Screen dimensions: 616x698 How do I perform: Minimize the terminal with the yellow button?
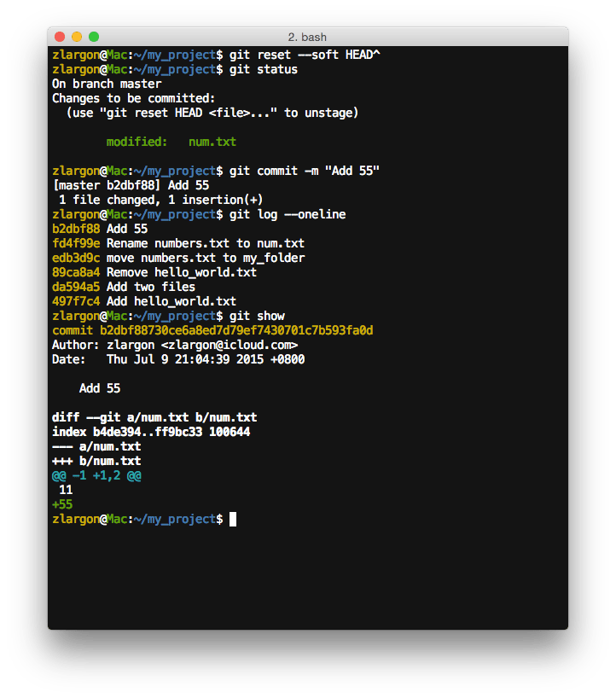(77, 37)
